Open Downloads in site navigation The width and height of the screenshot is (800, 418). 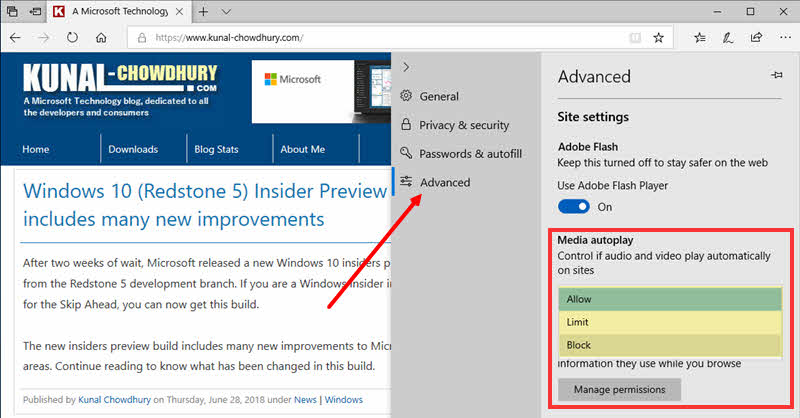[x=133, y=149]
